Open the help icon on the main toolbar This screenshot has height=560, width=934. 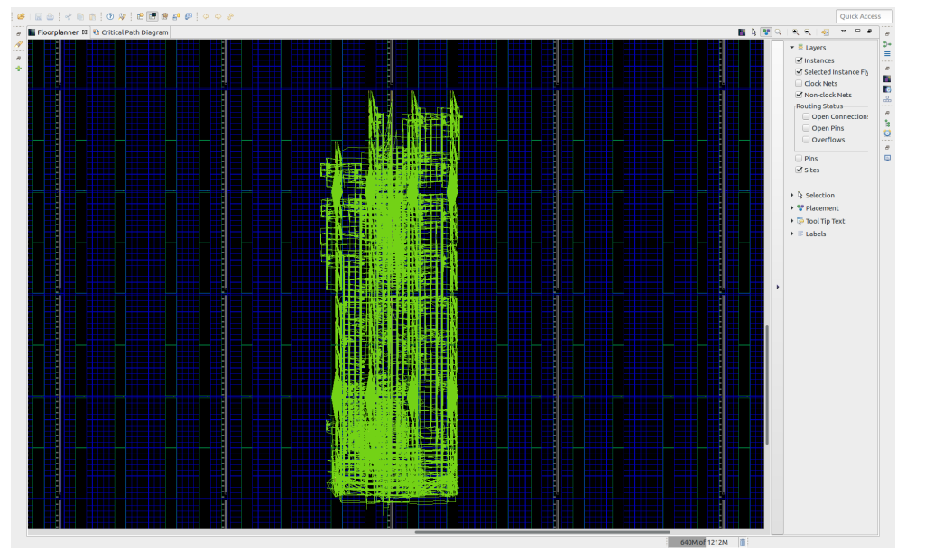tap(109, 16)
